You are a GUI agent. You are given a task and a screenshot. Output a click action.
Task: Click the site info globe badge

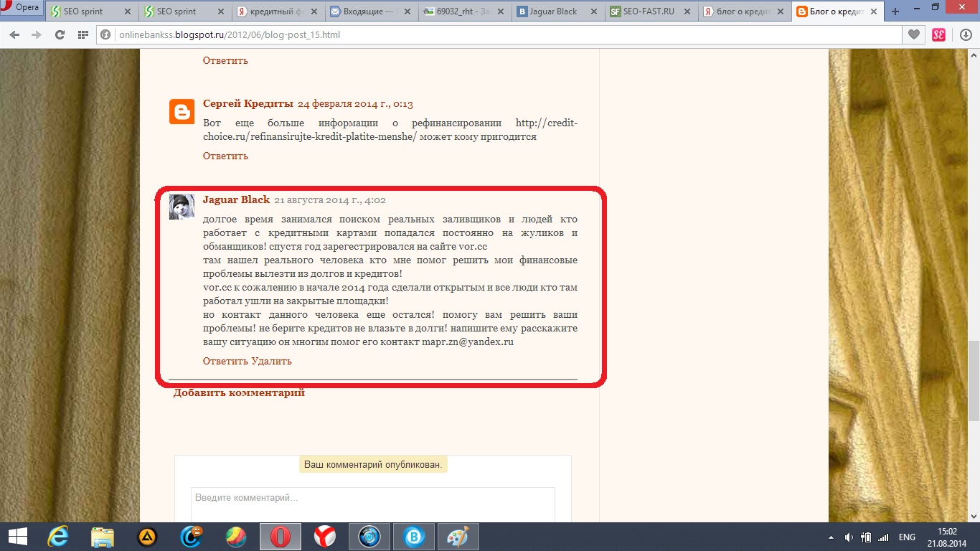[106, 34]
